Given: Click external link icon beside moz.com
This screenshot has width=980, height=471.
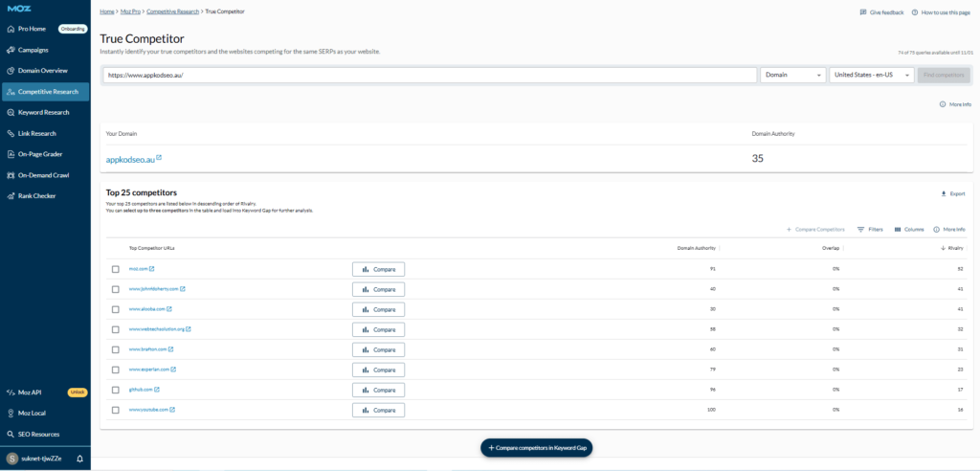Looking at the screenshot, I should 151,269.
